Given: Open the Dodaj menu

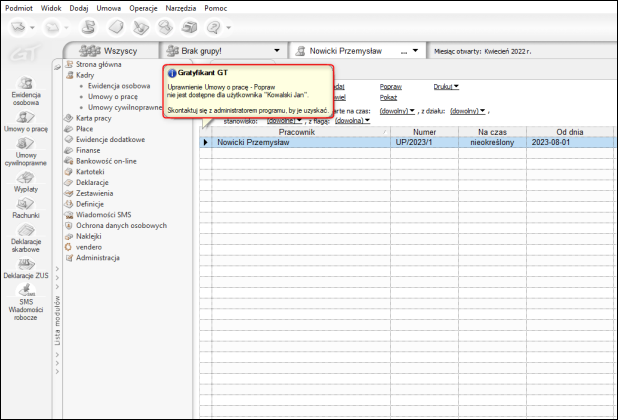Looking at the screenshot, I should pos(79,8).
